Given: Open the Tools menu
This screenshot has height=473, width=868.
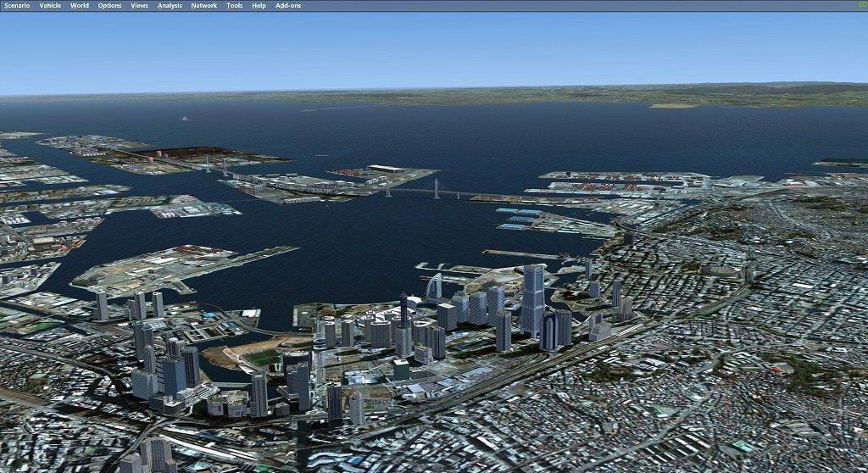Looking at the screenshot, I should pos(235,6).
